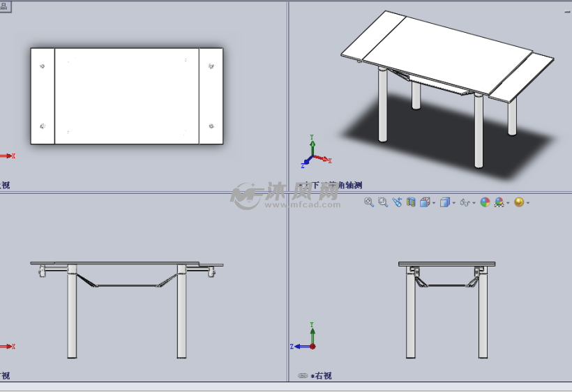
Task: Open the Hide/Show Items dropdown arrow
Action: (474, 203)
